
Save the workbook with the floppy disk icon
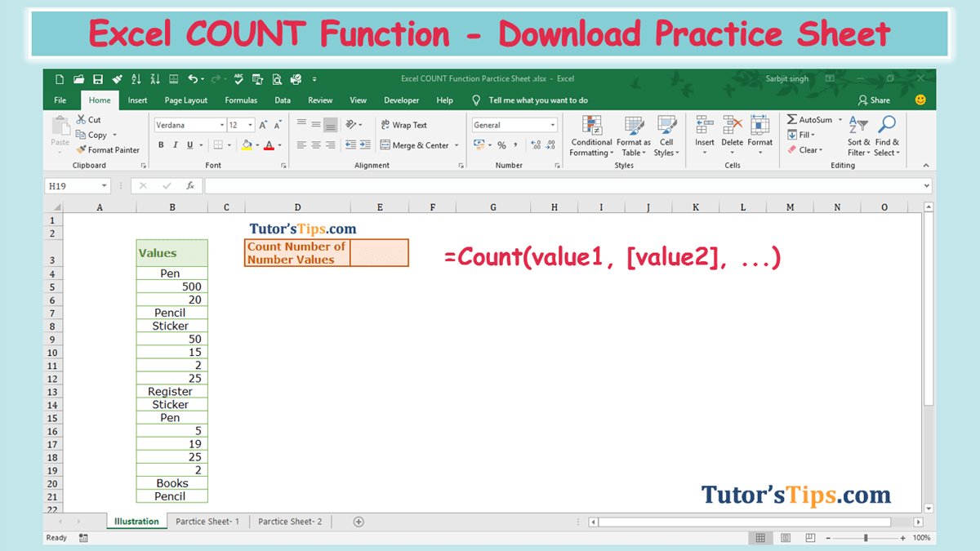click(x=98, y=79)
